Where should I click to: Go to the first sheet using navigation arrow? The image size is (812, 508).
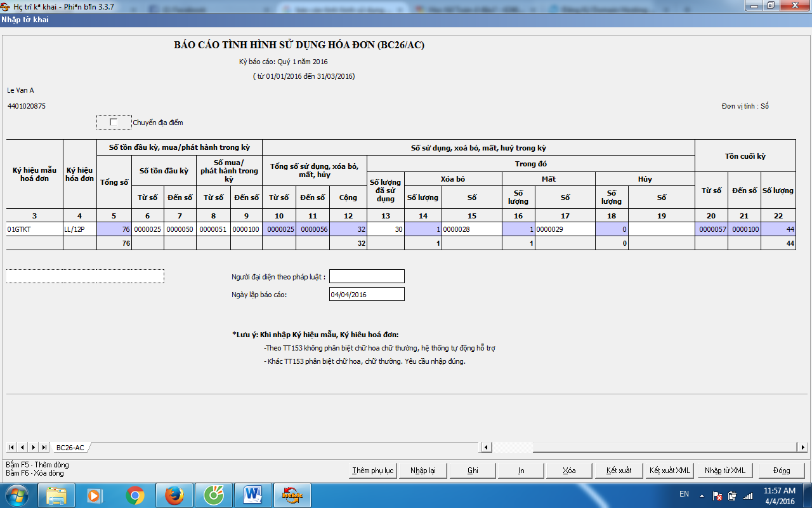click(11, 448)
